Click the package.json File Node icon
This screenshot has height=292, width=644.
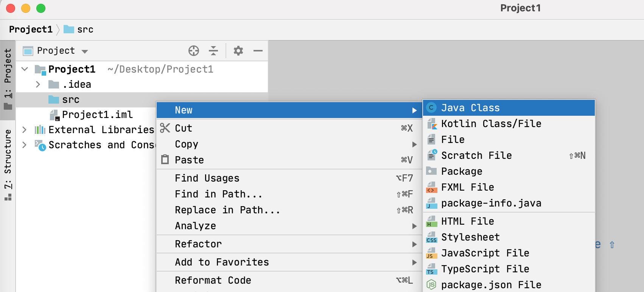coord(431,285)
